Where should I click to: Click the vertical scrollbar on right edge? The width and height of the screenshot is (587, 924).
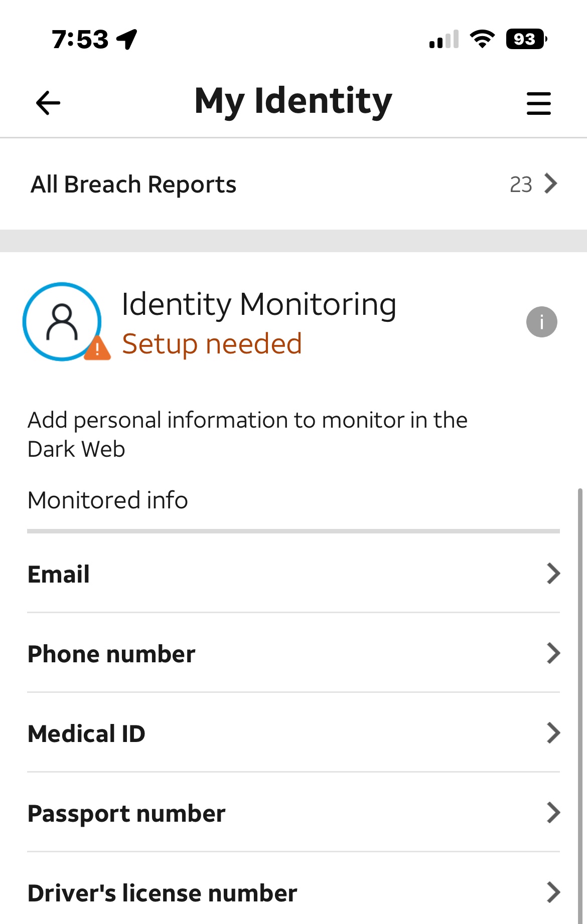coord(580,702)
